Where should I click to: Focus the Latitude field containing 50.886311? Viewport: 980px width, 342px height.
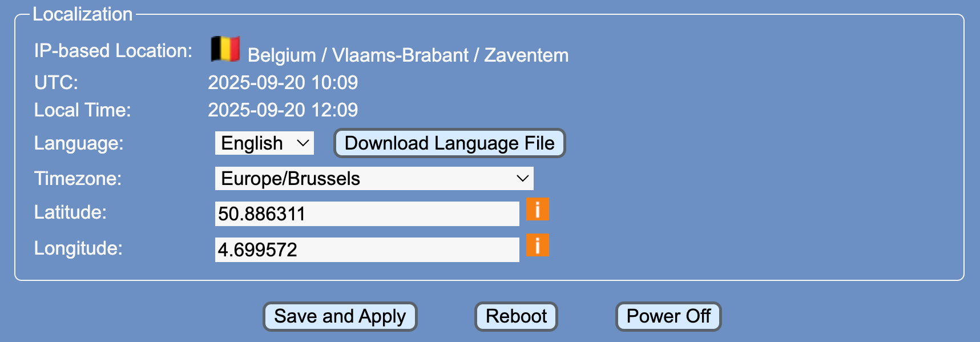[x=366, y=214]
